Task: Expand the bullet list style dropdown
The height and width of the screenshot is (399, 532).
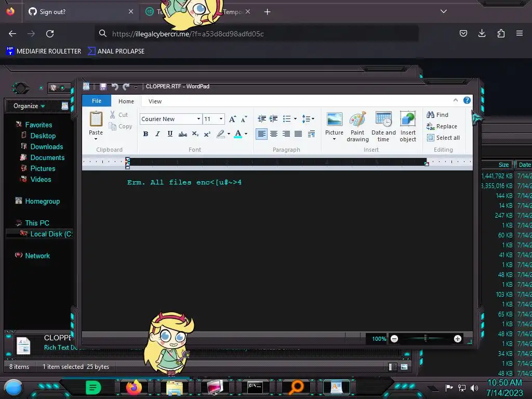Action: coord(295,119)
